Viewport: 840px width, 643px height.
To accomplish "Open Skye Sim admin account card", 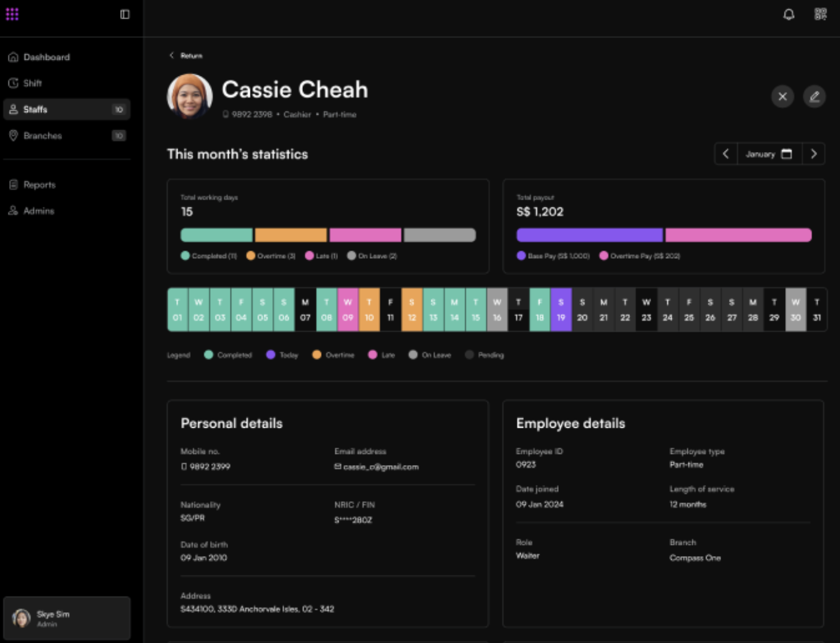I will tap(66, 618).
